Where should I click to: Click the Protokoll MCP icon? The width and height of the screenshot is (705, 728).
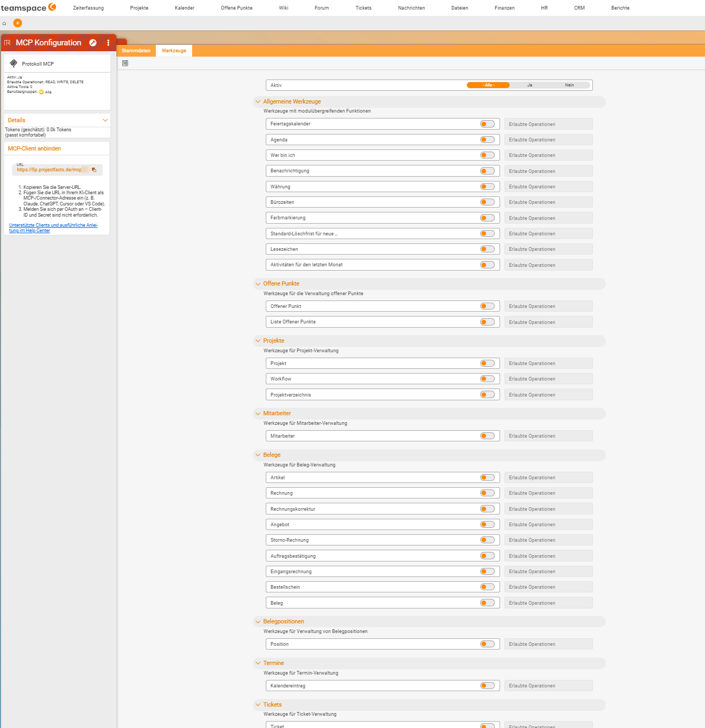[x=13, y=64]
